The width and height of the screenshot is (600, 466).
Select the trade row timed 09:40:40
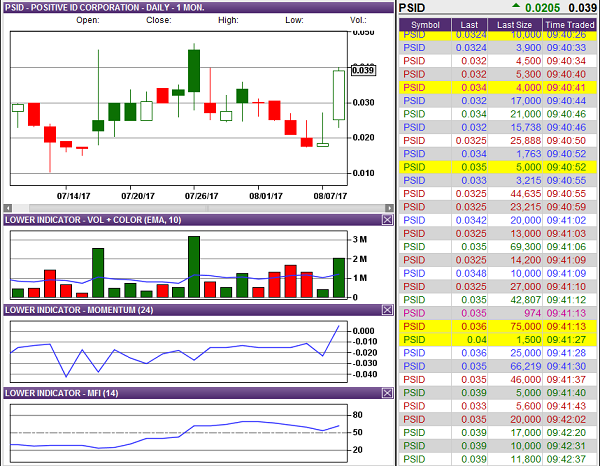tap(497, 74)
